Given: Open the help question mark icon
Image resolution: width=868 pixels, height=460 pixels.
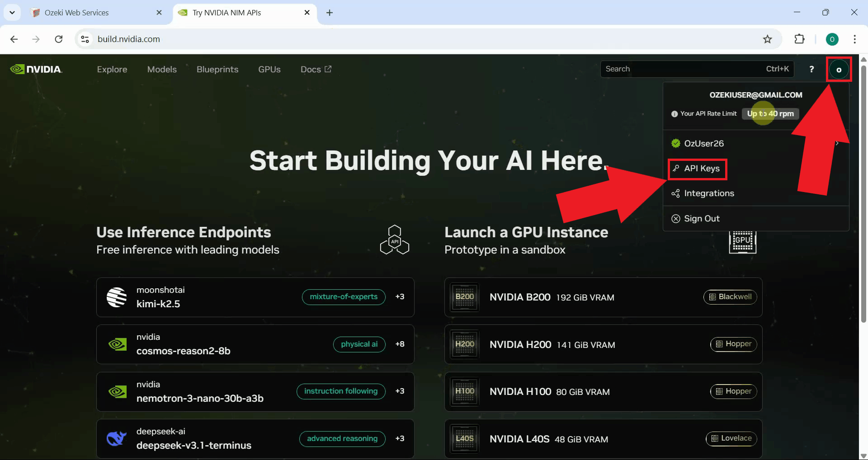Looking at the screenshot, I should [811, 69].
